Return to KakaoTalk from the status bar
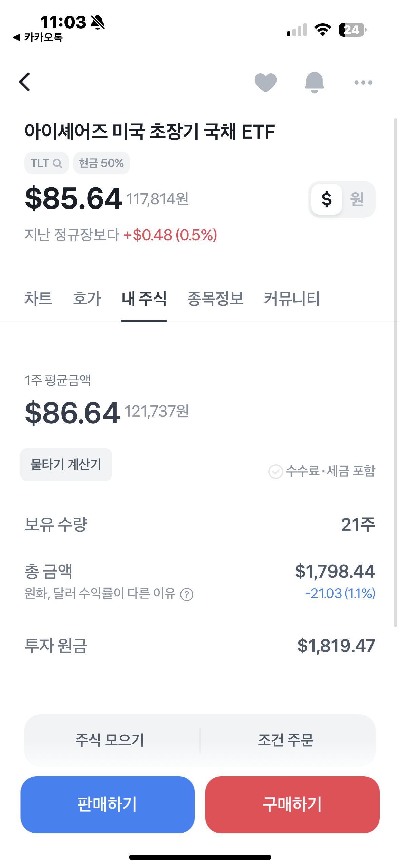This screenshot has width=400, height=868. (38, 37)
